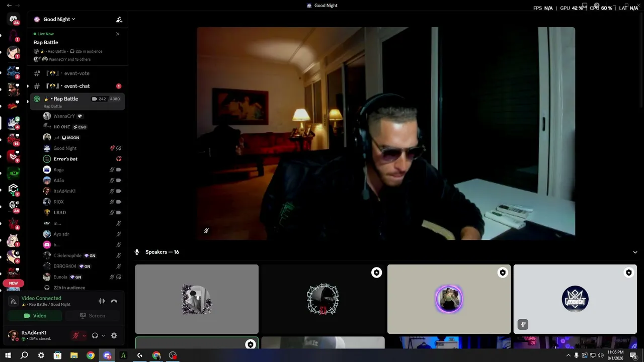Open the taskbar clock showing 11:05 PM

616,355
